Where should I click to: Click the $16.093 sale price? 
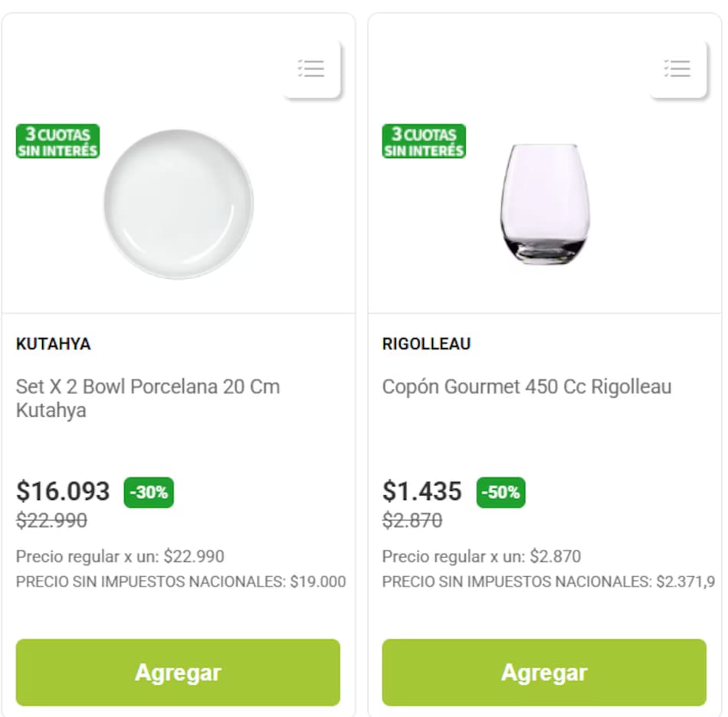[x=63, y=491]
